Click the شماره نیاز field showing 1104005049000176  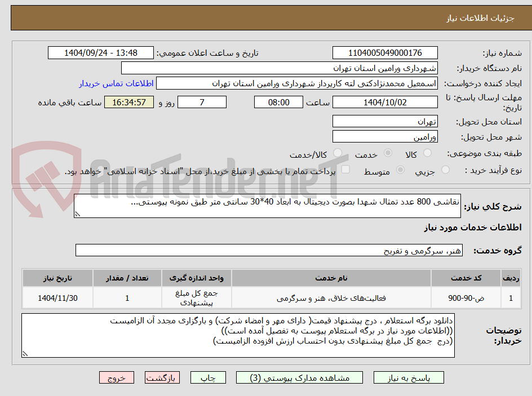pyautogui.click(x=385, y=52)
